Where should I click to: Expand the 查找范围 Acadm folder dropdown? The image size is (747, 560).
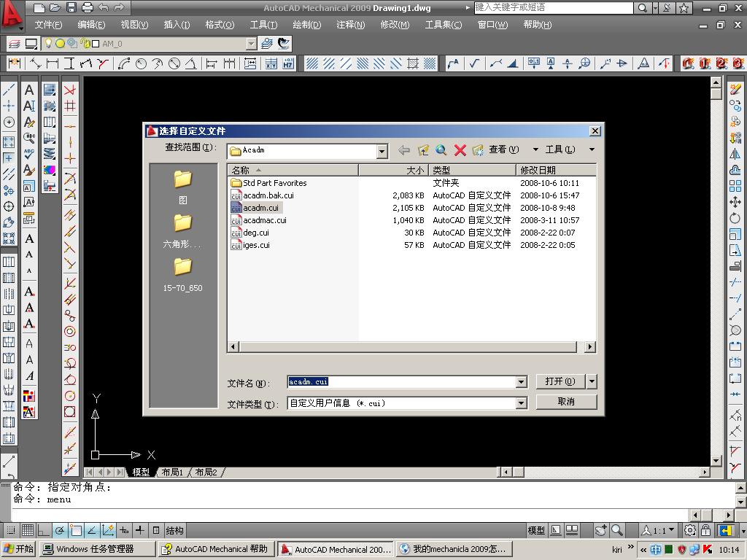click(382, 152)
